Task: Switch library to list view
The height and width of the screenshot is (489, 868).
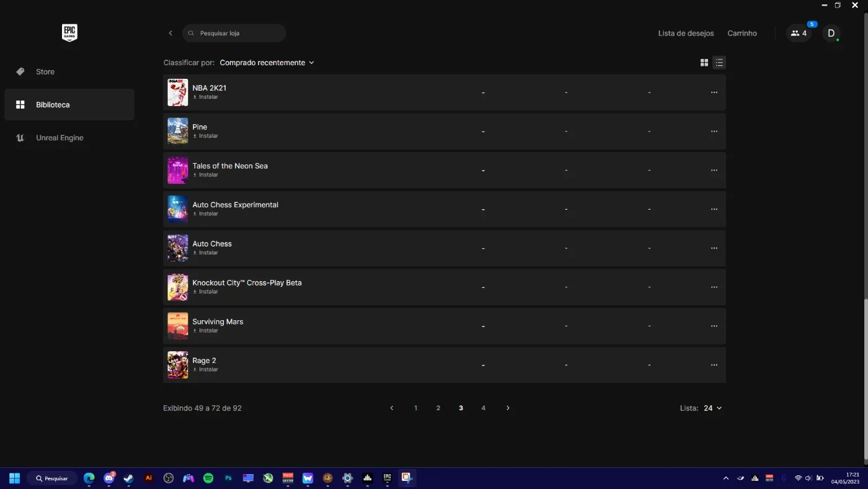Action: click(x=719, y=63)
